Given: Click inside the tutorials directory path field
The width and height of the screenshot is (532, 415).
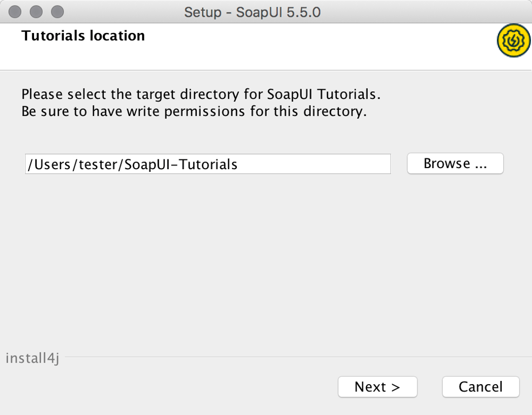Looking at the screenshot, I should [x=208, y=164].
